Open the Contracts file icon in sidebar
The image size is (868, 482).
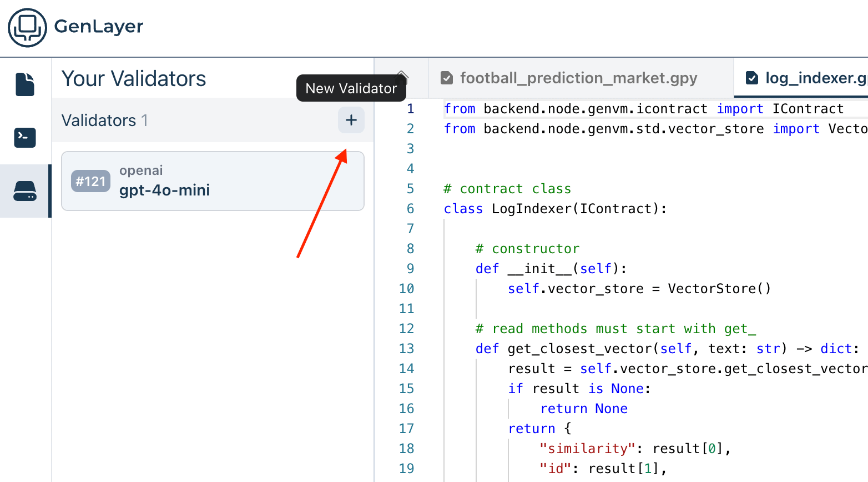(25, 84)
